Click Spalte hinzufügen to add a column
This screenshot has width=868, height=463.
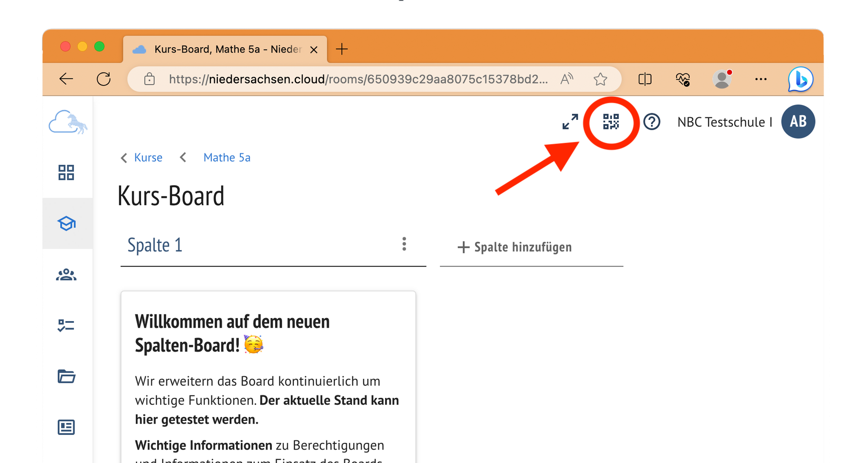pos(515,247)
